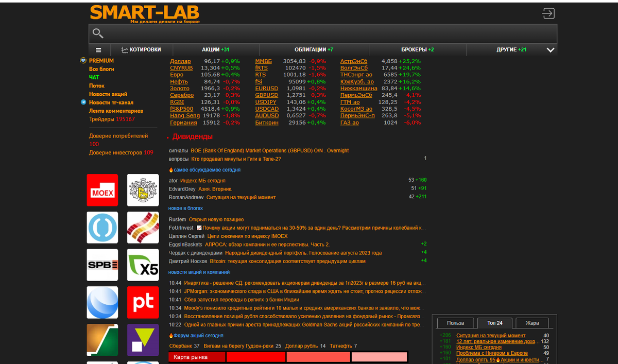Open the blue ring logo tile
Viewport: 618px width, 364px height.
click(102, 228)
